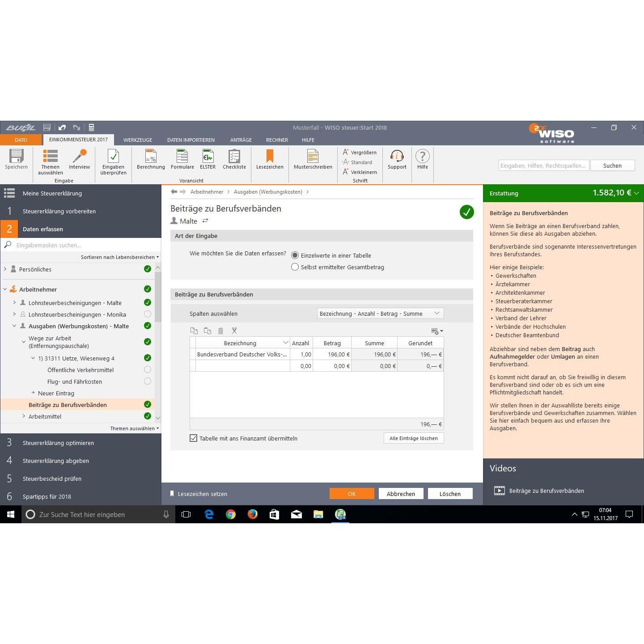
Task: Click the scissors cut icon above the table
Action: coord(234,331)
